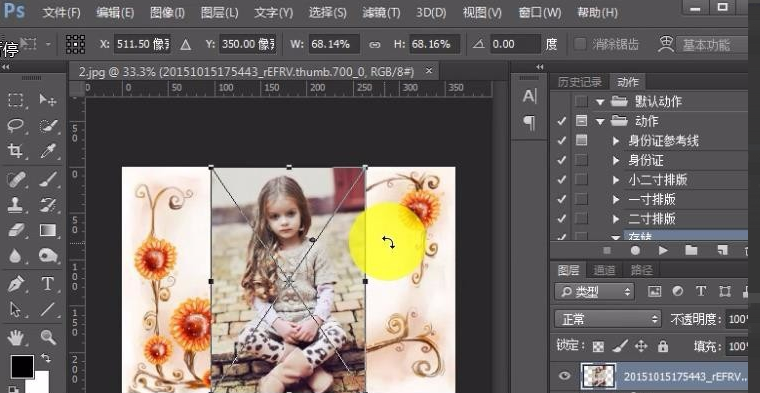Viewport: 760px width, 393px height.
Task: Open the 窗口(W) menu
Action: click(x=539, y=13)
